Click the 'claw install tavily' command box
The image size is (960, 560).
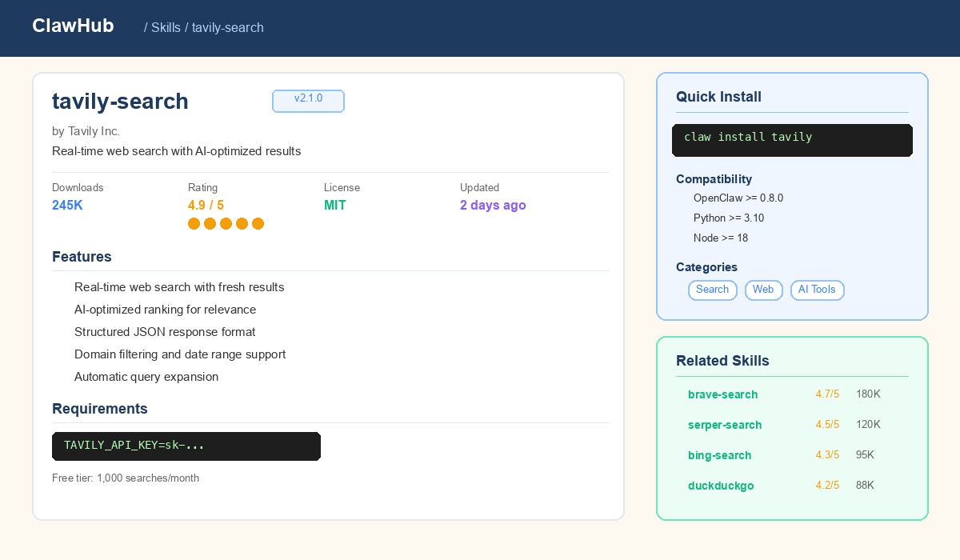pos(792,140)
